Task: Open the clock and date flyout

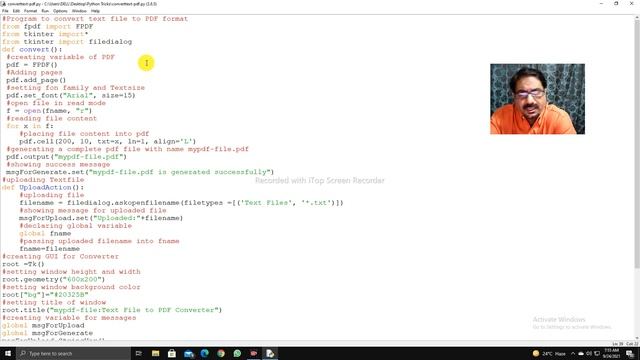Action: point(611,353)
